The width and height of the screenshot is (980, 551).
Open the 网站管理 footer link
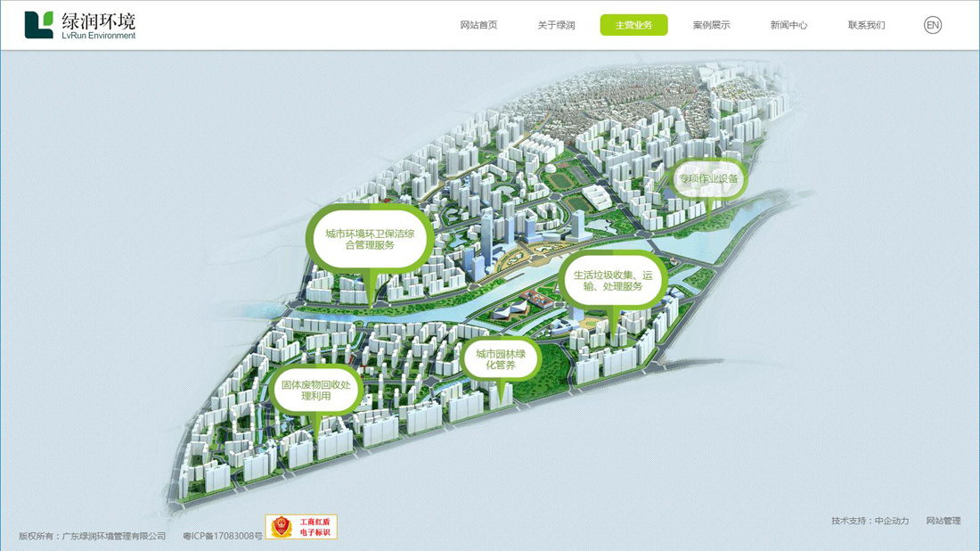pos(943,521)
